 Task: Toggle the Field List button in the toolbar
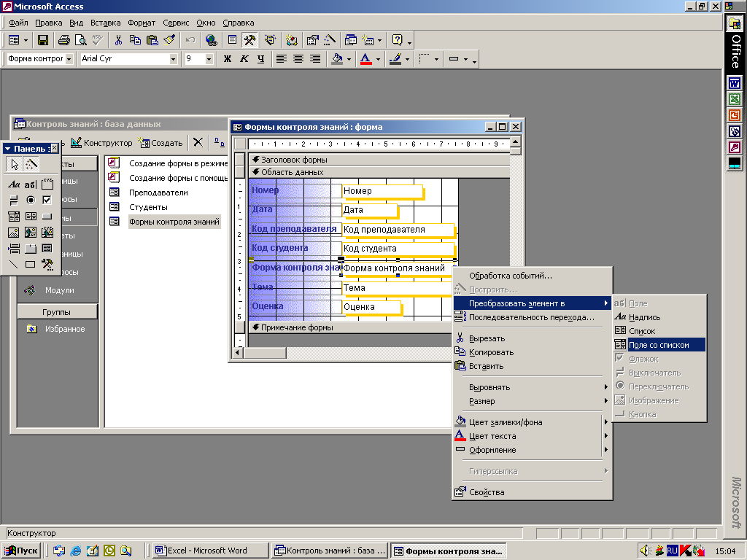pos(232,41)
